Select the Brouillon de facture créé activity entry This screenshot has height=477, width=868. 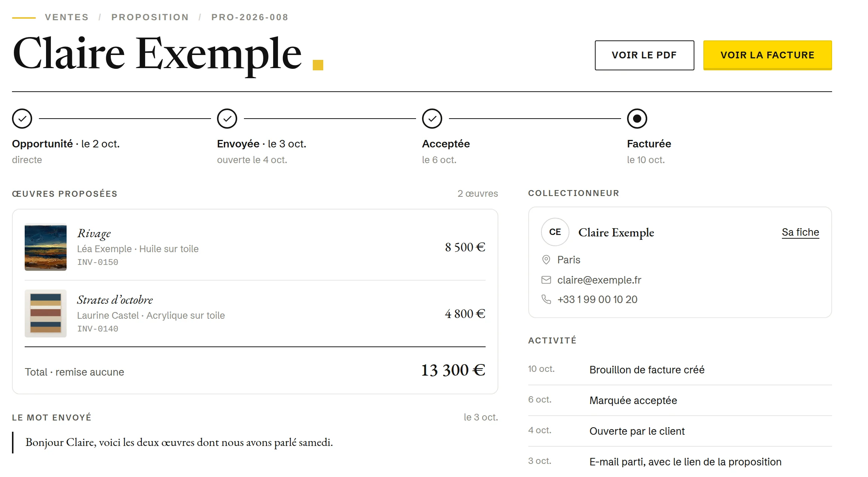(680, 370)
